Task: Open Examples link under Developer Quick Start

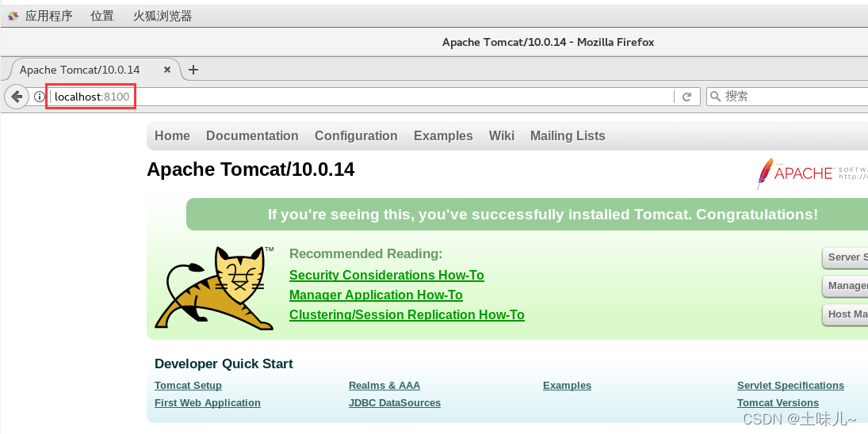Action: [567, 386]
